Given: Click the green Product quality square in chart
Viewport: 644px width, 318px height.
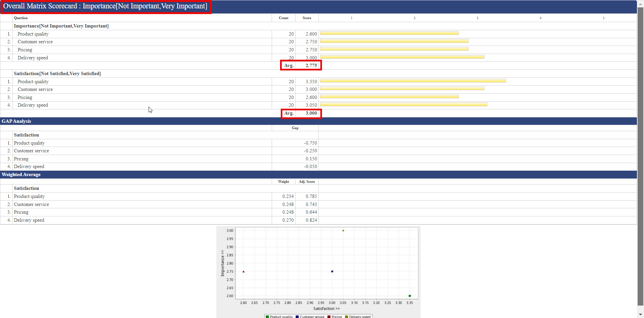Looking at the screenshot, I should point(410,296).
